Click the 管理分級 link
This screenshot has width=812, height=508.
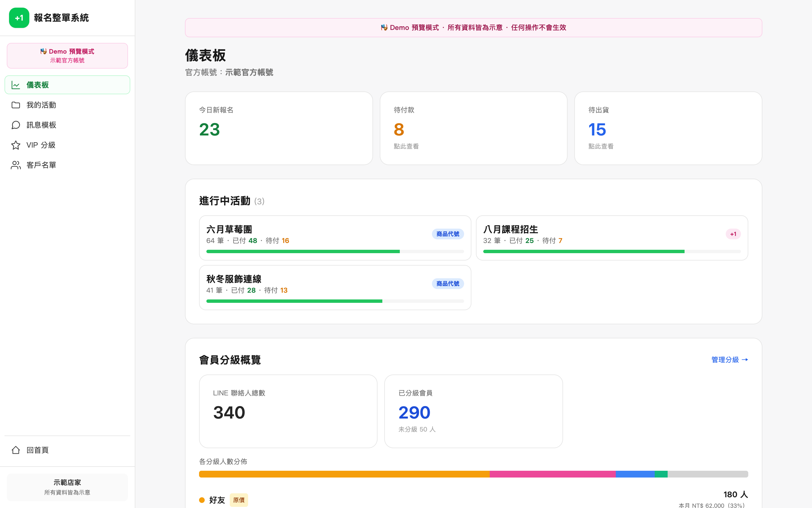click(x=730, y=360)
